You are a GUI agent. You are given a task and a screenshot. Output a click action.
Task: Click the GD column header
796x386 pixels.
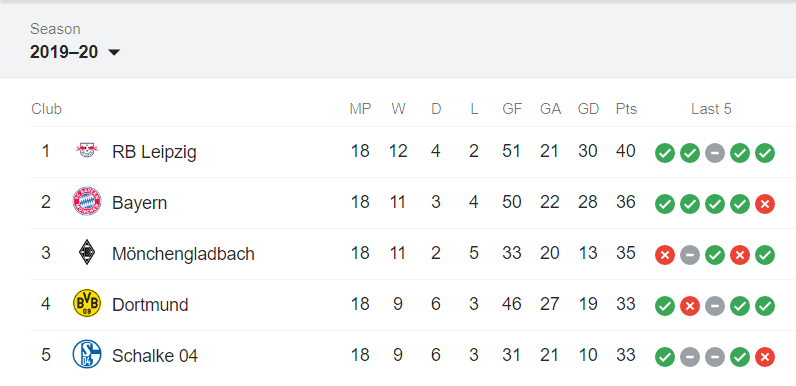coord(588,109)
